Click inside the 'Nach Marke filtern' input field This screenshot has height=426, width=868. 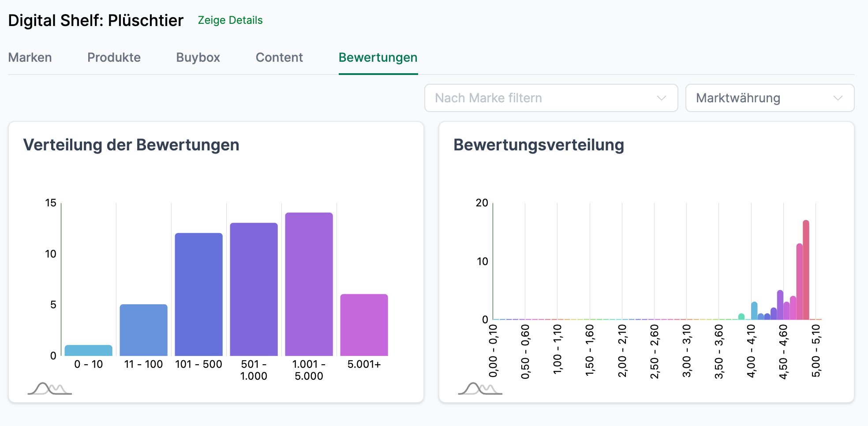507,98
